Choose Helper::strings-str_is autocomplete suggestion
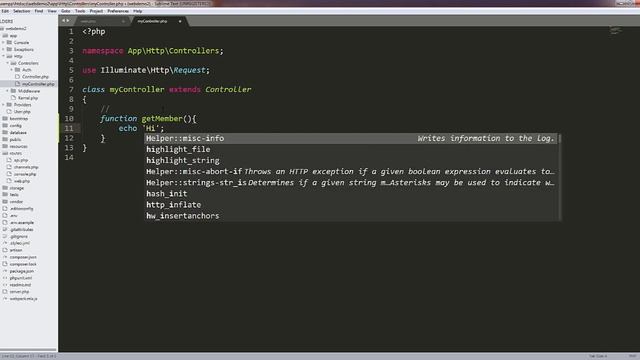 pyautogui.click(x=351, y=182)
